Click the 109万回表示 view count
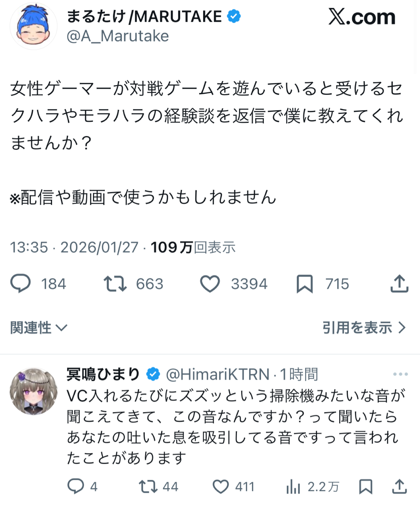This screenshot has height=509, width=420. tap(193, 247)
